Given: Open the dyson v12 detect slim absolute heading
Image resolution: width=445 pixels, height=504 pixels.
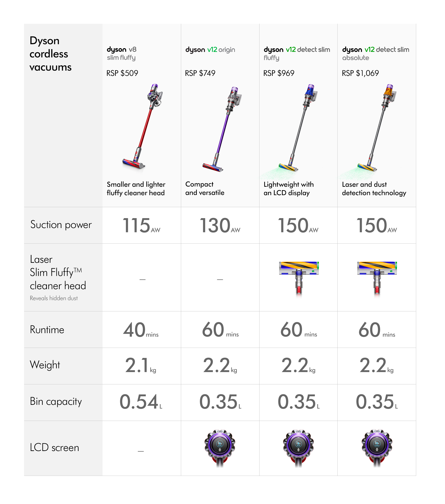Looking at the screenshot, I should [x=375, y=53].
